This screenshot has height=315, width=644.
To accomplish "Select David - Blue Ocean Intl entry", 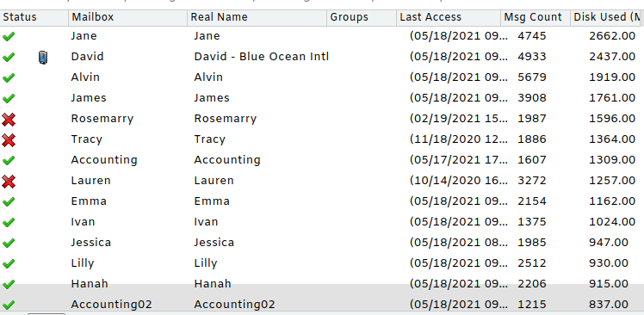I will point(261,56).
